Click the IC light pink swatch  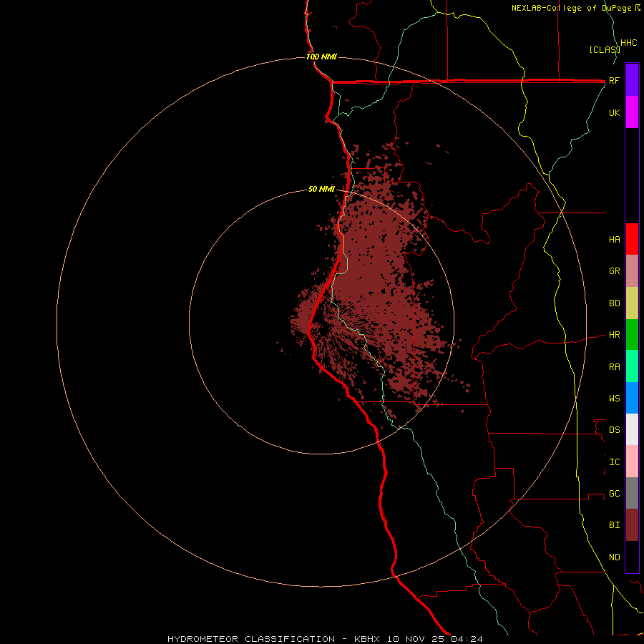coord(632,462)
